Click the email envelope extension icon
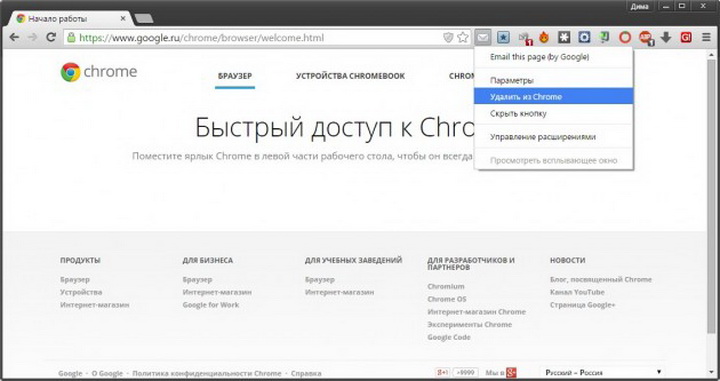Screen dimensions: 720x381 483,38
